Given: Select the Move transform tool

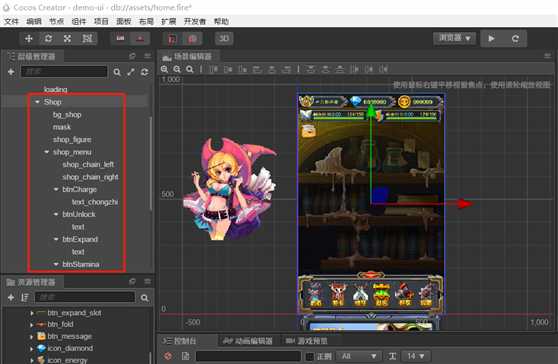Looking at the screenshot, I should [29, 38].
